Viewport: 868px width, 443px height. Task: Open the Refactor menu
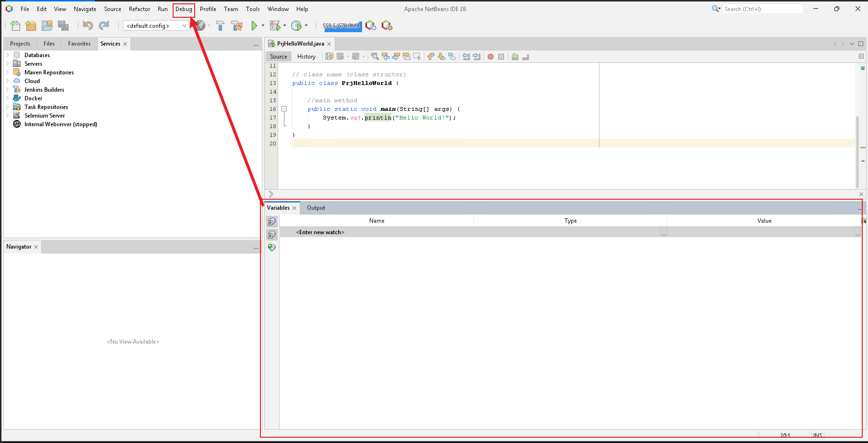pyautogui.click(x=140, y=9)
